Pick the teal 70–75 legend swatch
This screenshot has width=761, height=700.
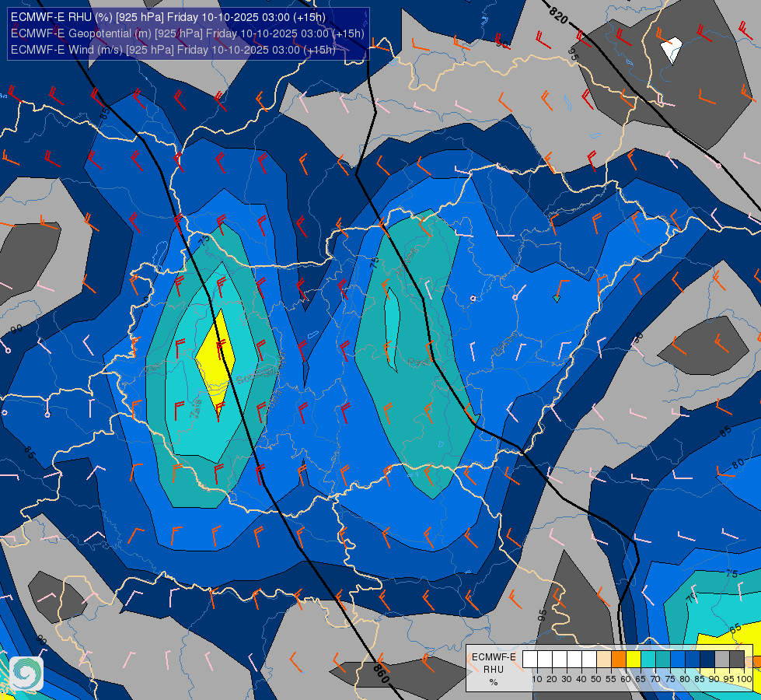point(663,659)
